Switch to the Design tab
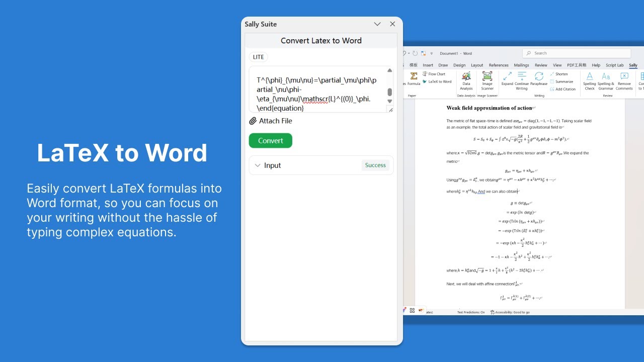 [459, 65]
